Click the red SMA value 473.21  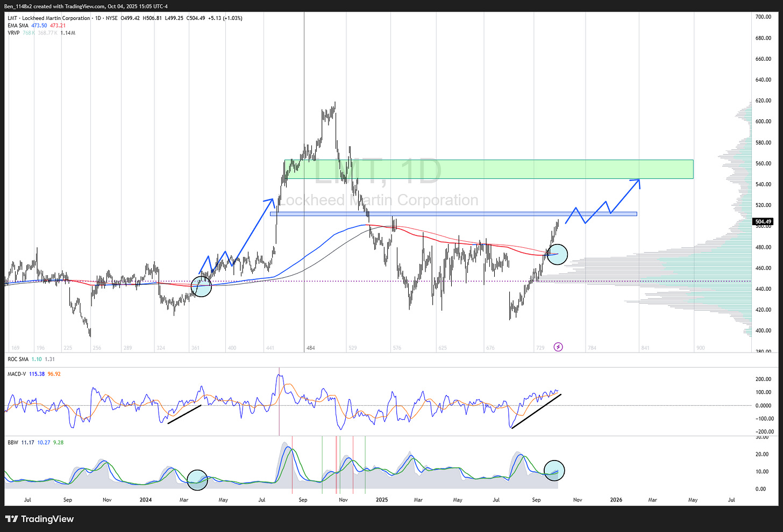tap(58, 26)
